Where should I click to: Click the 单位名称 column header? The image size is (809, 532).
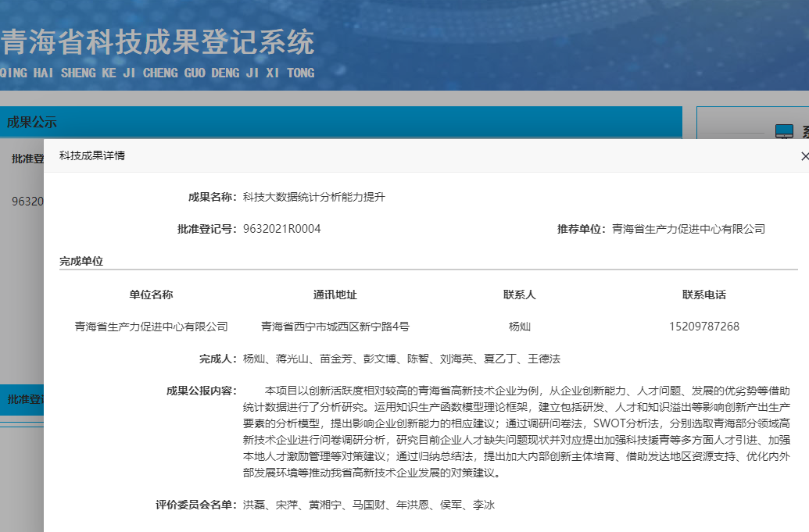point(151,295)
